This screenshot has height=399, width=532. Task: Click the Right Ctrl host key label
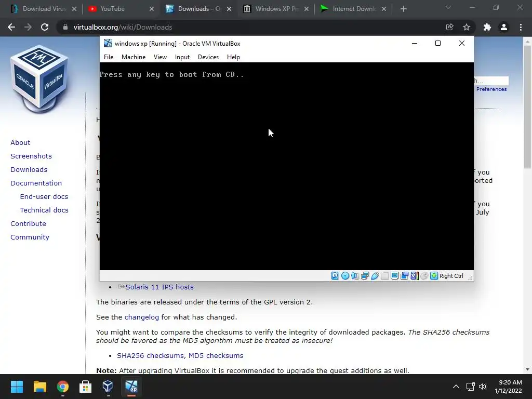pyautogui.click(x=451, y=276)
